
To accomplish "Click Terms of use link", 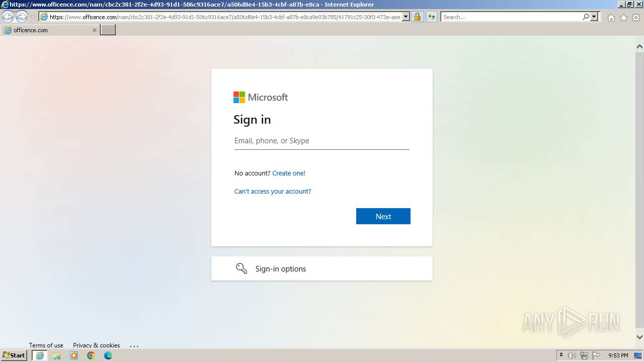I will [x=46, y=345].
